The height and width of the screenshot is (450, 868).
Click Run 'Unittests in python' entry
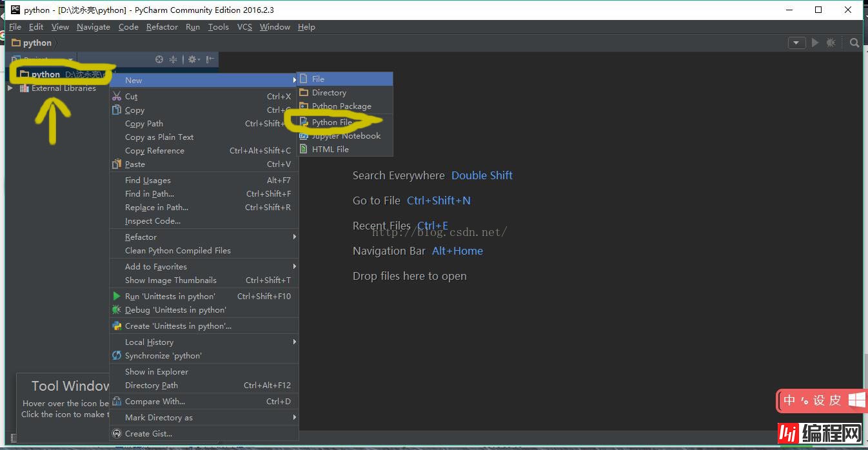coord(170,296)
